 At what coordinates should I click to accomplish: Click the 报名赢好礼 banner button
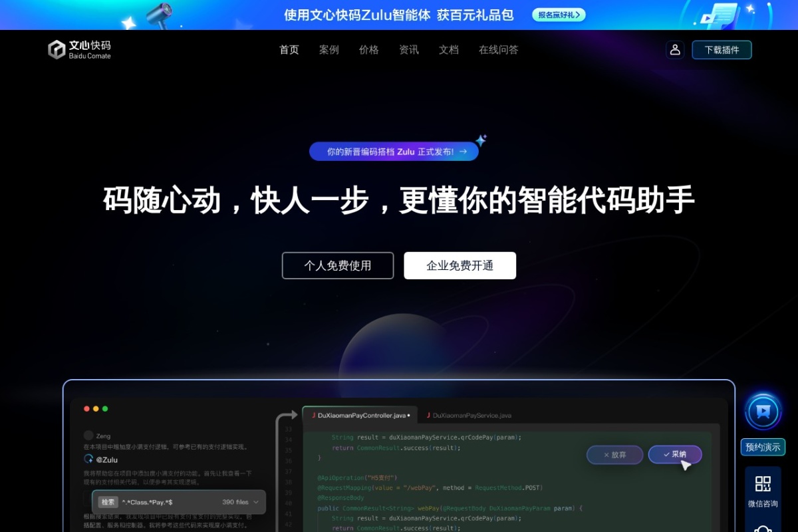[x=559, y=14]
